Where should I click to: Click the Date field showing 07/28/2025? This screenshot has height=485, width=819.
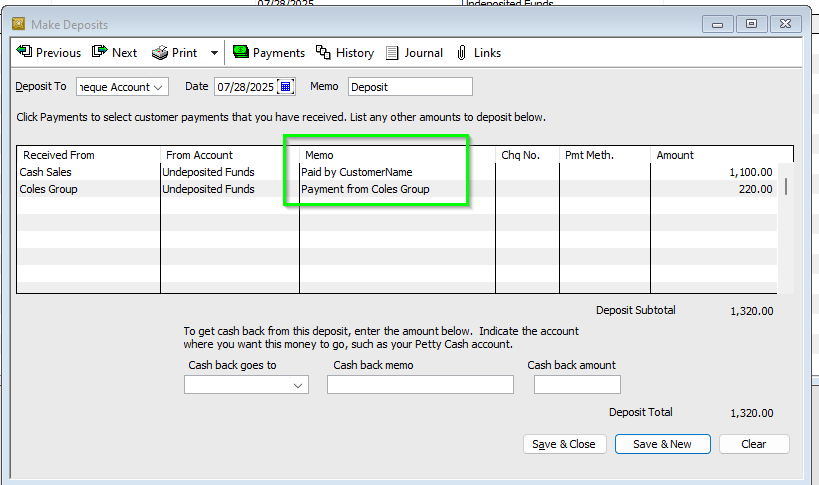[245, 87]
